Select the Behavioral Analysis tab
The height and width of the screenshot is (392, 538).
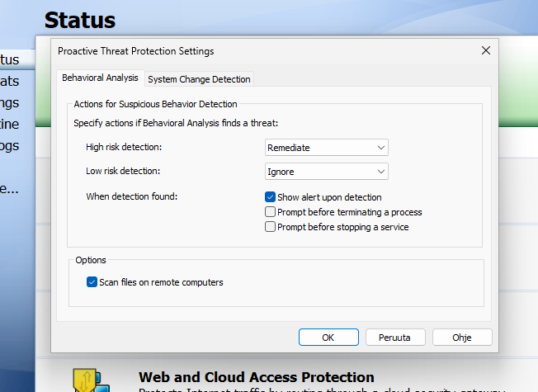[x=100, y=78]
